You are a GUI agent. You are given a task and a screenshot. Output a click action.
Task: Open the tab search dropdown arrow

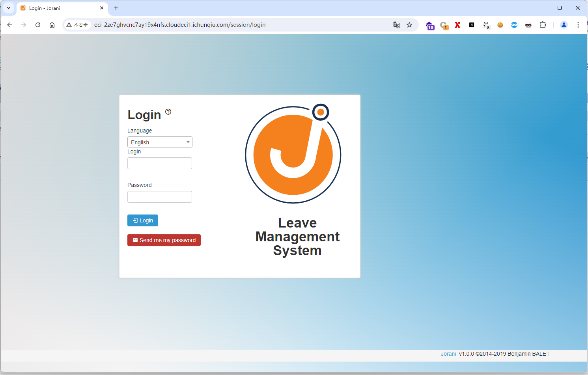[x=8, y=8]
